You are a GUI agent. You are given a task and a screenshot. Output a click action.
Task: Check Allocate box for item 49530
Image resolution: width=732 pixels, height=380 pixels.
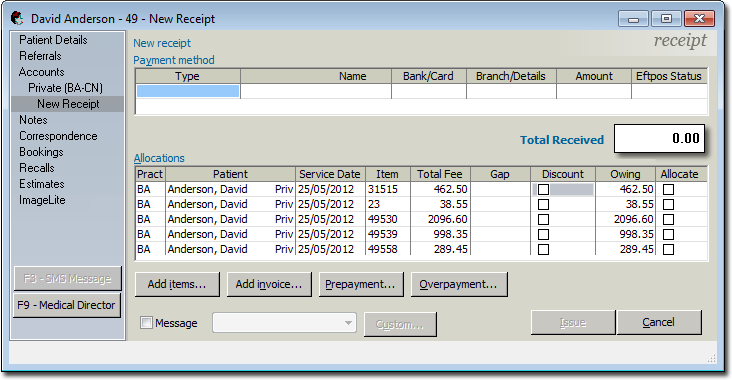click(669, 219)
